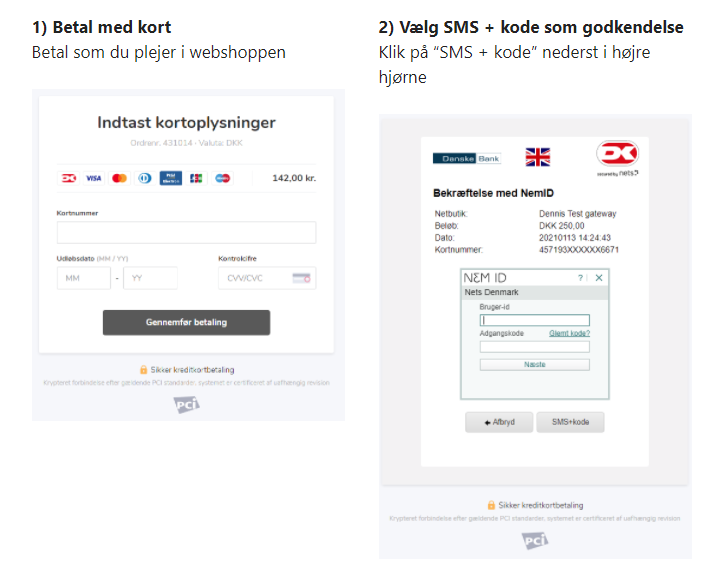Screen dimensions: 714x584
Task: Choose the Mastercard logo icon
Action: point(119,178)
